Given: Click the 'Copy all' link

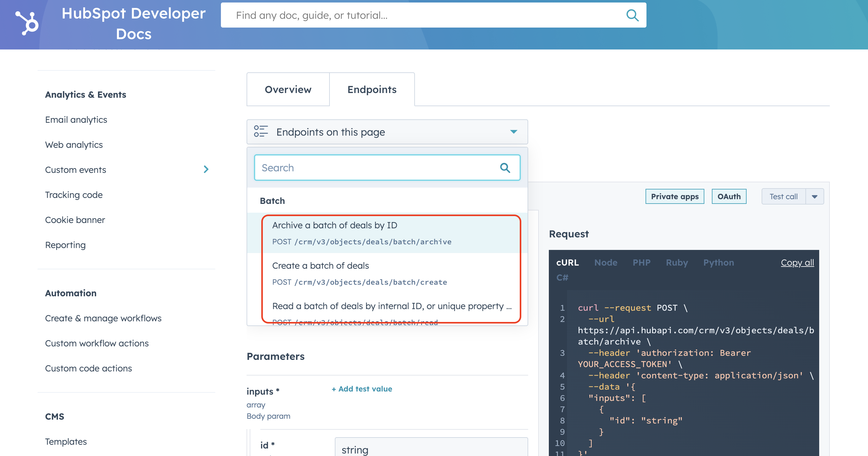Looking at the screenshot, I should (x=797, y=262).
